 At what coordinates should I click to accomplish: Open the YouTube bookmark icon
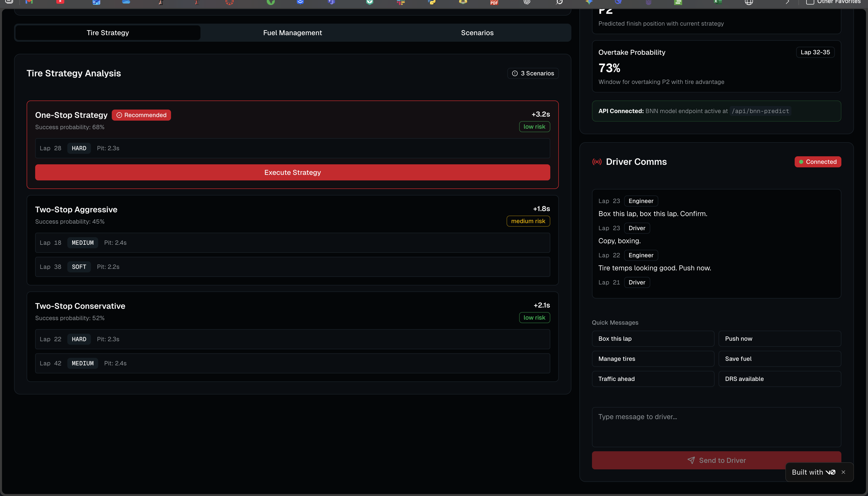click(x=60, y=2)
